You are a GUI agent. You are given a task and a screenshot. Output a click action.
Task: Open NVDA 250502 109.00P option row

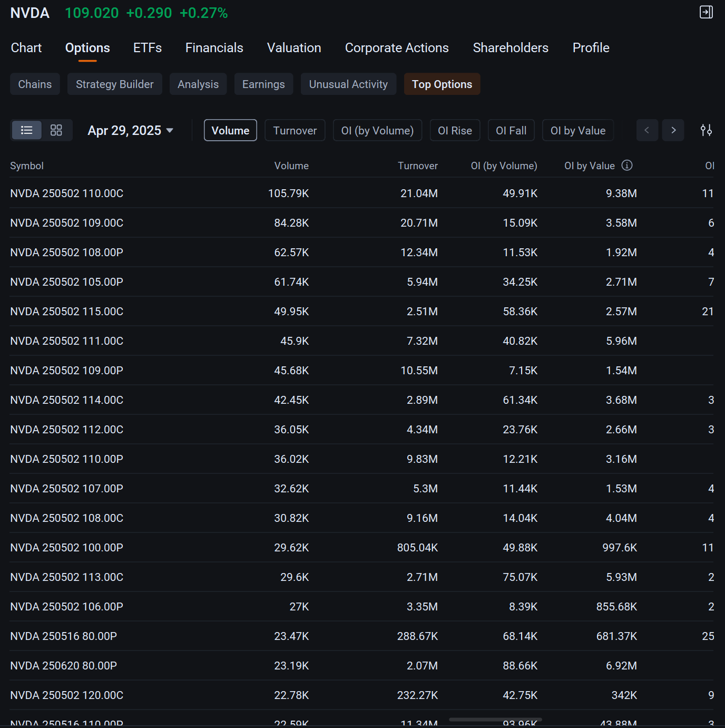(x=362, y=370)
